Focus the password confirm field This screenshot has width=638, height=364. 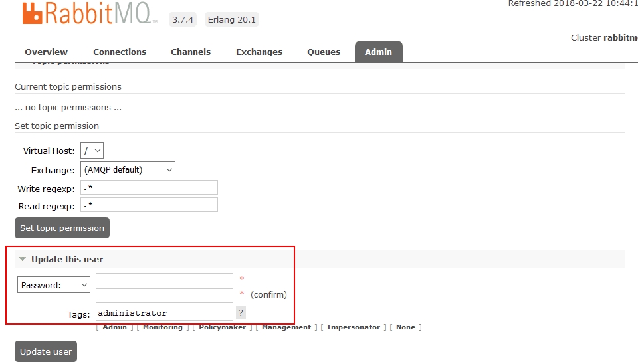pos(164,295)
